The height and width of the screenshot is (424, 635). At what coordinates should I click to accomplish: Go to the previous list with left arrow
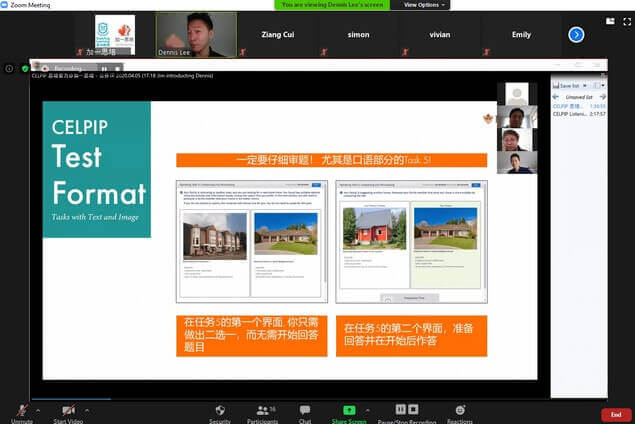(x=555, y=97)
